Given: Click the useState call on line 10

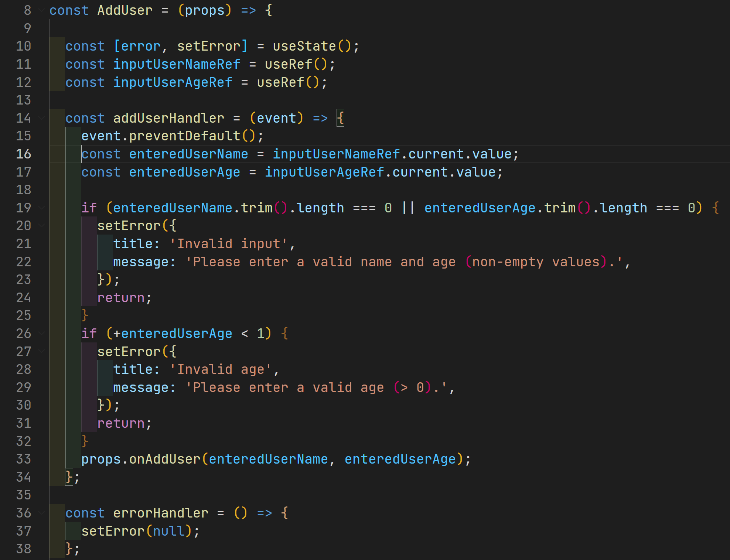Looking at the screenshot, I should 304,47.
